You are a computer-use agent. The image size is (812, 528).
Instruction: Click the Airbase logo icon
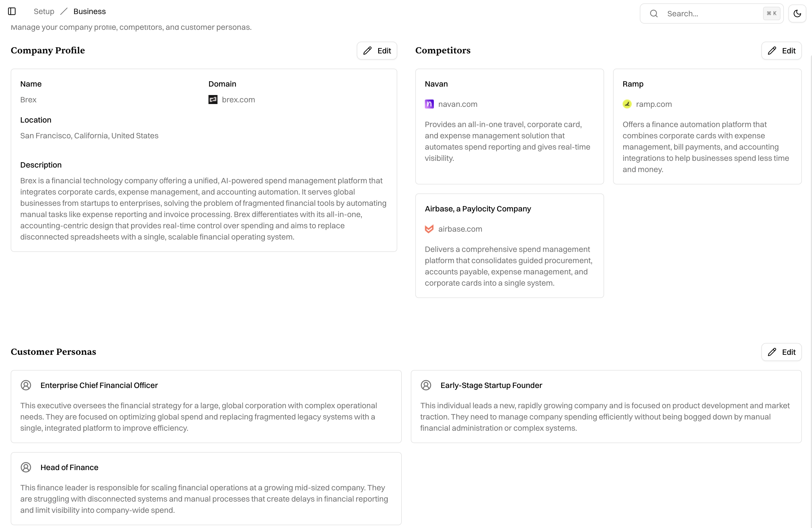point(429,229)
